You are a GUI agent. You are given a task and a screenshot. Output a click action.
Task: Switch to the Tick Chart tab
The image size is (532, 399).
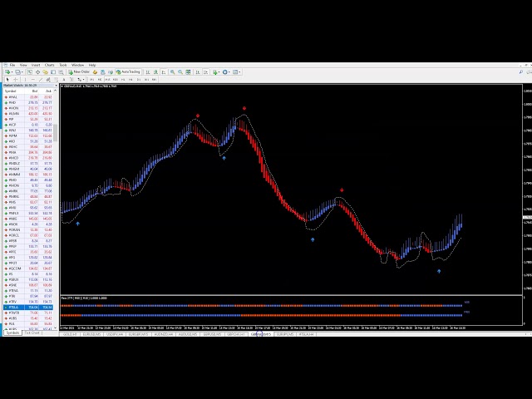[32, 333]
